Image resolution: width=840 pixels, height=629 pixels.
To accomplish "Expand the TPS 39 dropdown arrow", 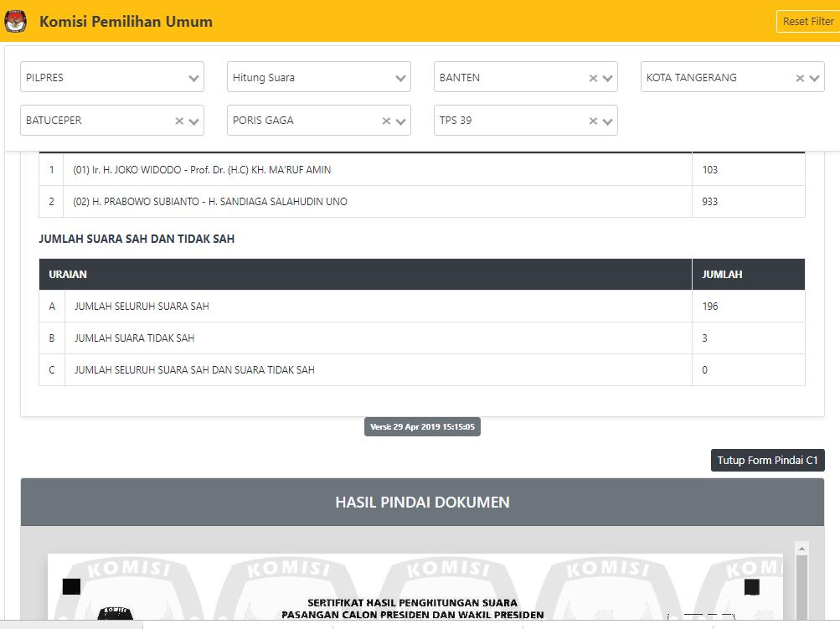I will 607,121.
